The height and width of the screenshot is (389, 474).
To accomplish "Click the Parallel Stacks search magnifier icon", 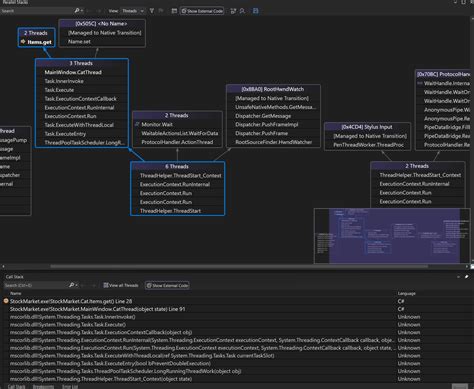I will point(77,11).
